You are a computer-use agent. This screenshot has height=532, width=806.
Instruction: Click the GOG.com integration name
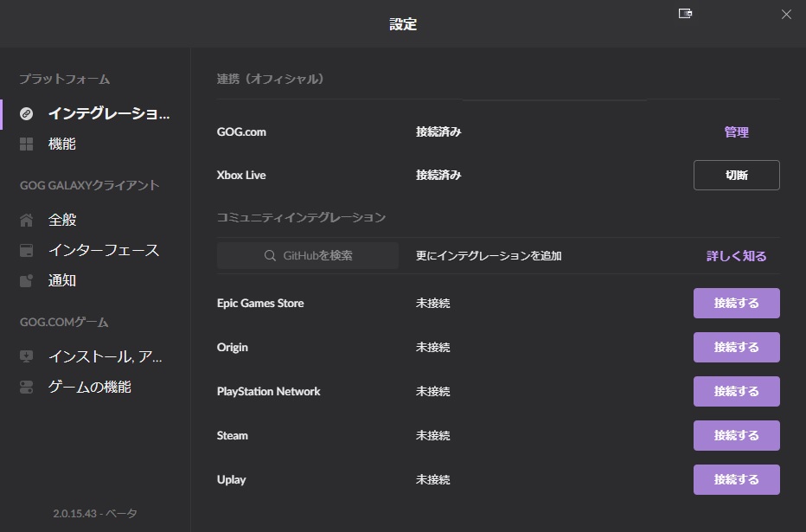point(241,132)
